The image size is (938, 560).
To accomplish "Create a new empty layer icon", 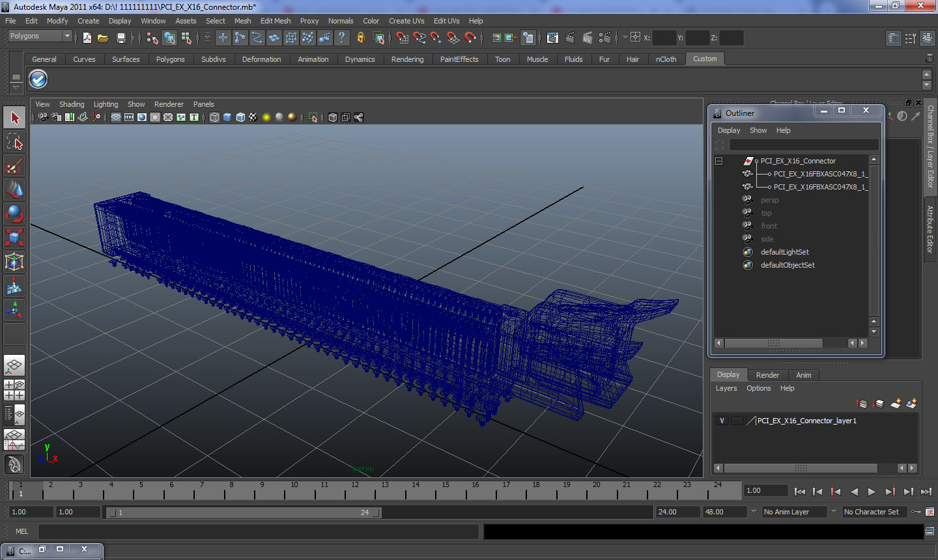I will point(896,404).
